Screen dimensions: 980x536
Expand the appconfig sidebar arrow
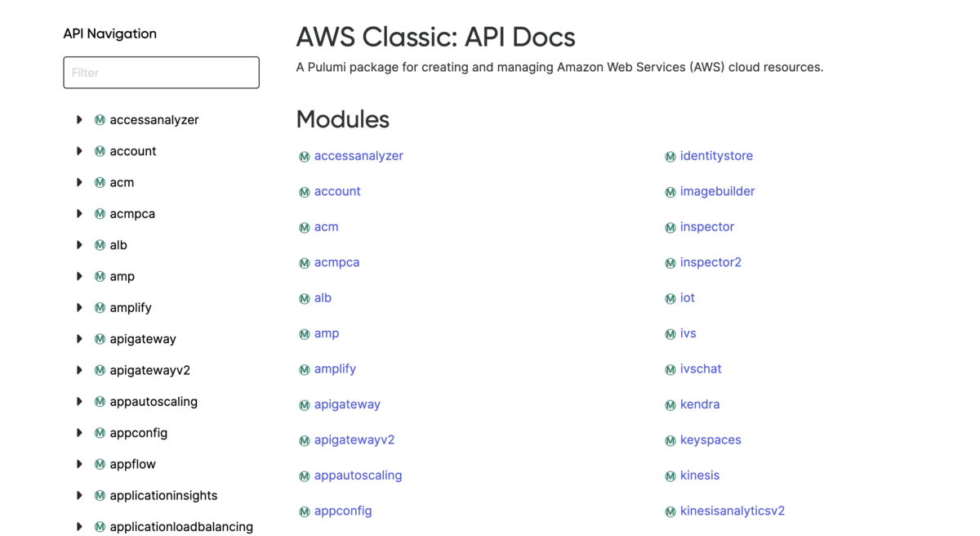(79, 433)
